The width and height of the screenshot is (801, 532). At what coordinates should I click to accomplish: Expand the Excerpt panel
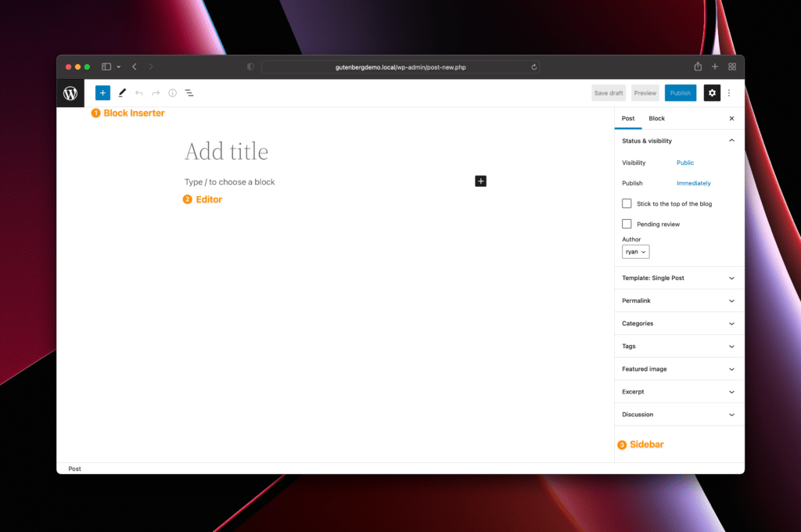pyautogui.click(x=678, y=391)
